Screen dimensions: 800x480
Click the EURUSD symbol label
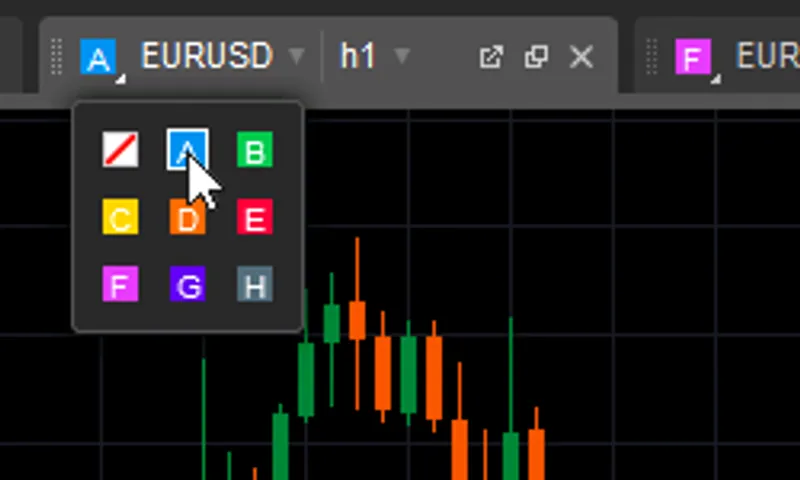click(207, 56)
